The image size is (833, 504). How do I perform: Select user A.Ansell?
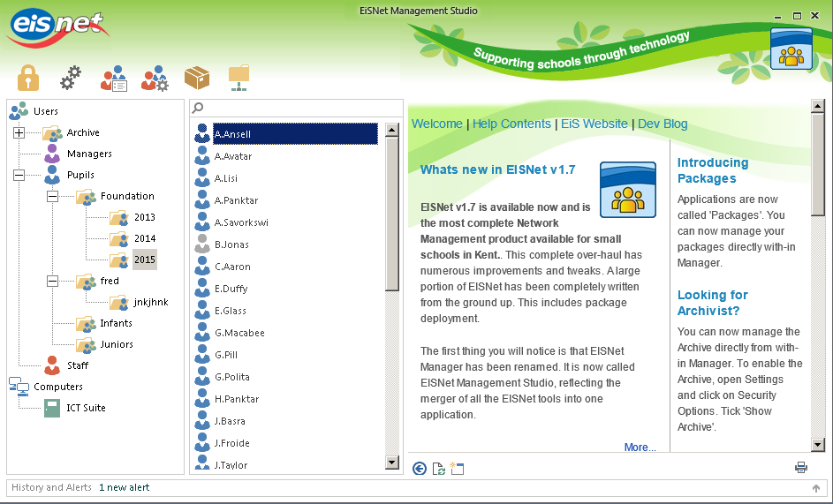click(295, 134)
